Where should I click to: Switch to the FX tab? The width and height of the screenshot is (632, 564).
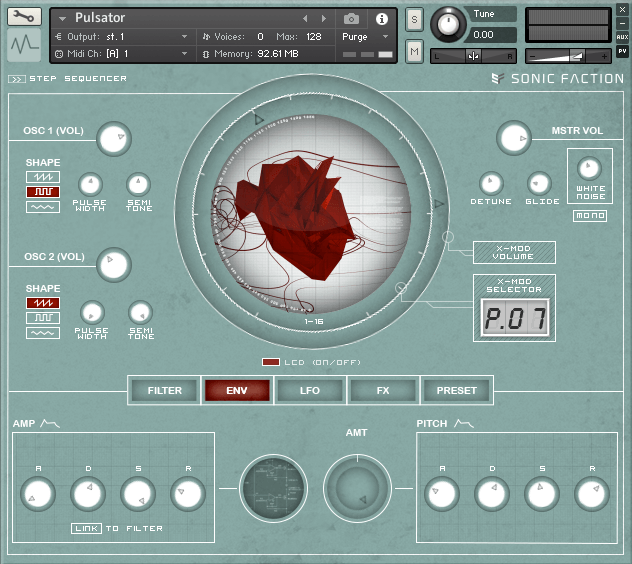[x=383, y=390]
